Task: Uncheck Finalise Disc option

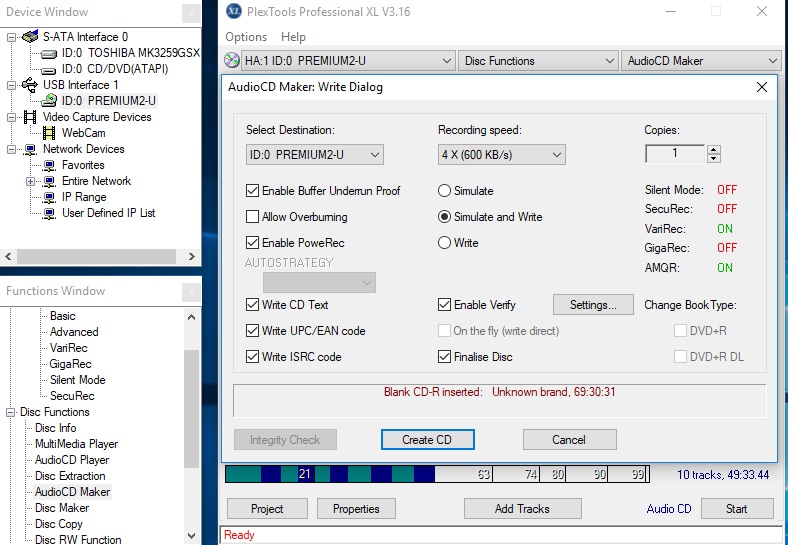Action: click(444, 357)
